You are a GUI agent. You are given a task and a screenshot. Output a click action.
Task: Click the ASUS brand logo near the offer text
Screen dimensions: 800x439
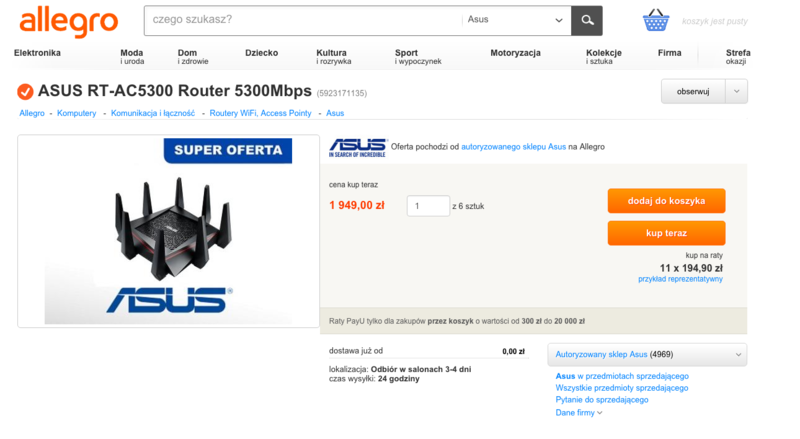click(x=358, y=147)
